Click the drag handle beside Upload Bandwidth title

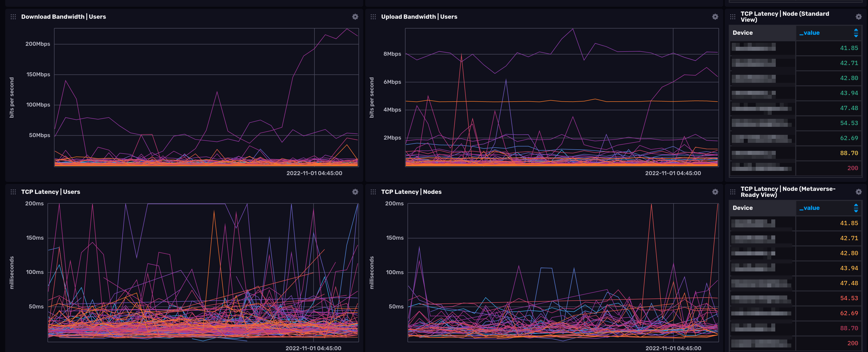coord(373,17)
